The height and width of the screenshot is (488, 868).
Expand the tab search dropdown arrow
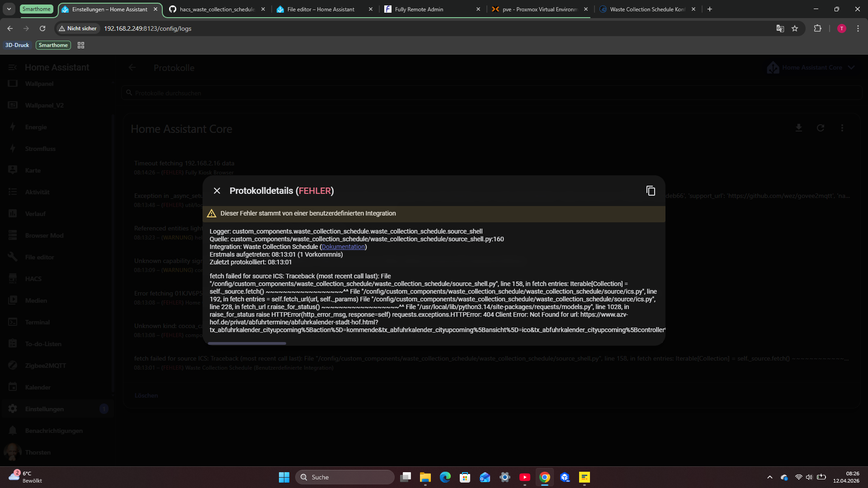[9, 9]
